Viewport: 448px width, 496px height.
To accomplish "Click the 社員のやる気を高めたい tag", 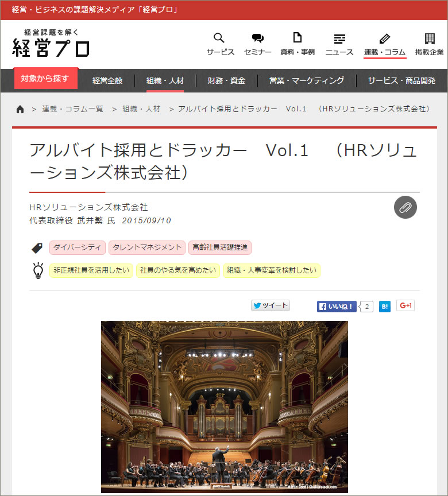I will click(178, 270).
